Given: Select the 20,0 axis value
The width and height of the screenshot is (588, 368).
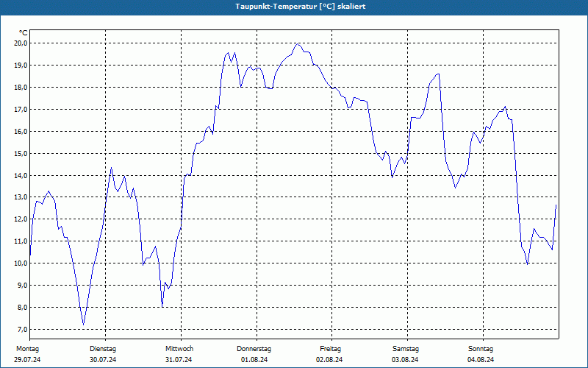Looking at the screenshot, I should 21,43.
